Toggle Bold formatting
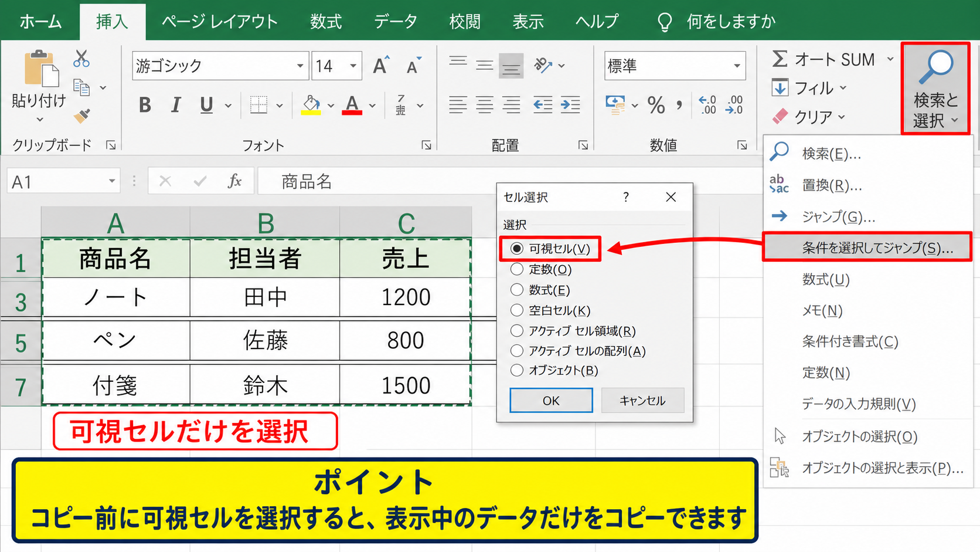The image size is (980, 552). coord(145,105)
